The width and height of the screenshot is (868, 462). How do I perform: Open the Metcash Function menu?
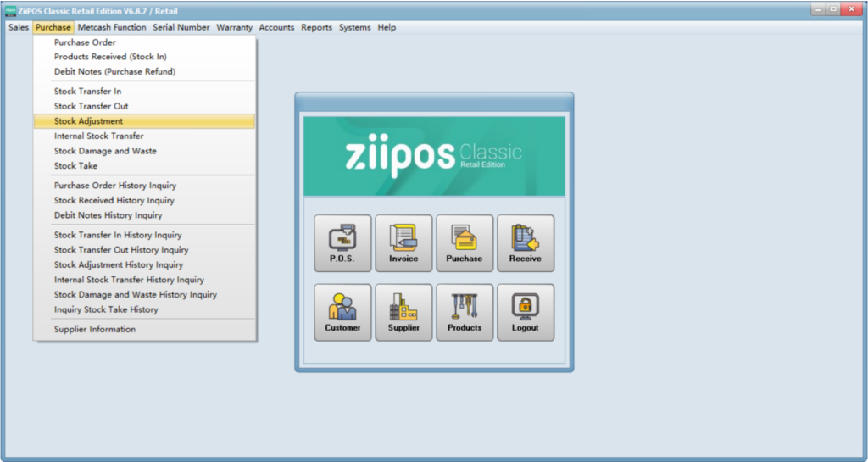click(112, 27)
